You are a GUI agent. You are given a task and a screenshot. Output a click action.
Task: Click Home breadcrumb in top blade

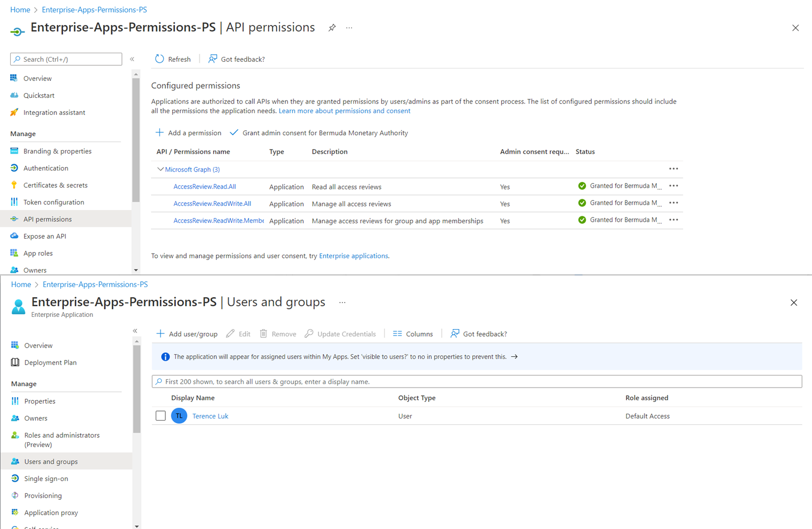(20, 10)
